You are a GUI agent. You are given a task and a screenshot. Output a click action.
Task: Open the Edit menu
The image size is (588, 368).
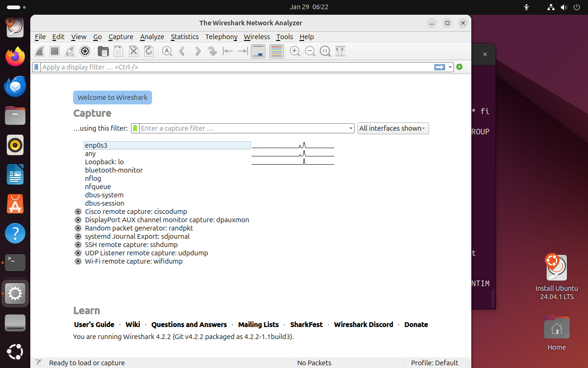click(58, 37)
